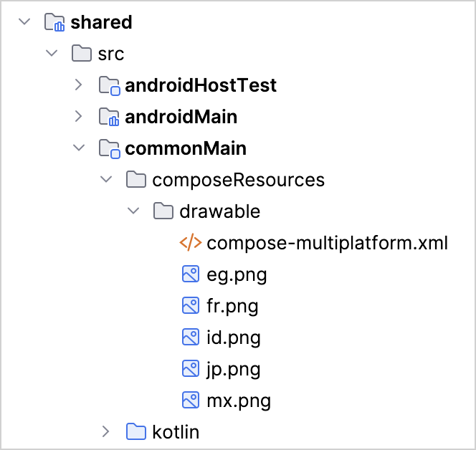Click the blue kotlin folder icon
This screenshot has width=476, height=450.
coord(136,431)
